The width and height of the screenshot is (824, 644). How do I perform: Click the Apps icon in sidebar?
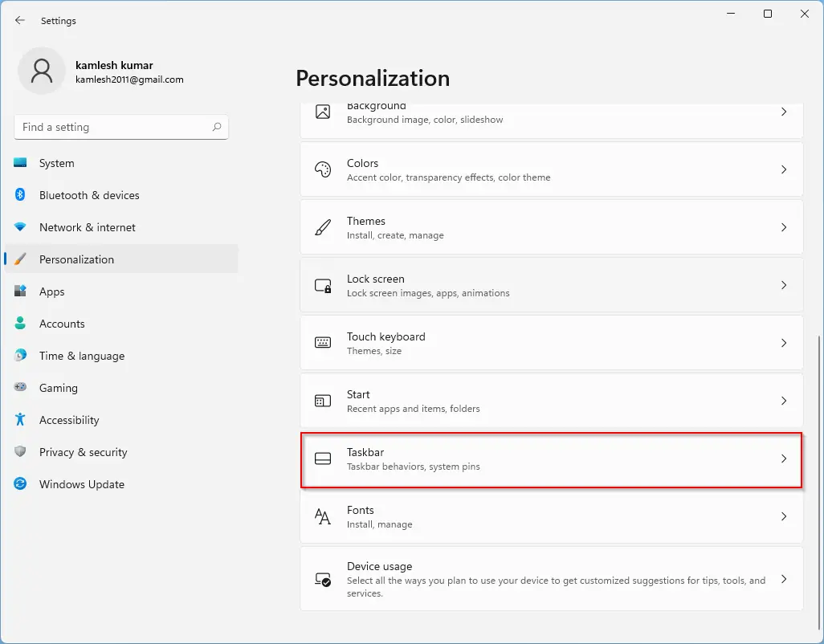pyautogui.click(x=20, y=291)
